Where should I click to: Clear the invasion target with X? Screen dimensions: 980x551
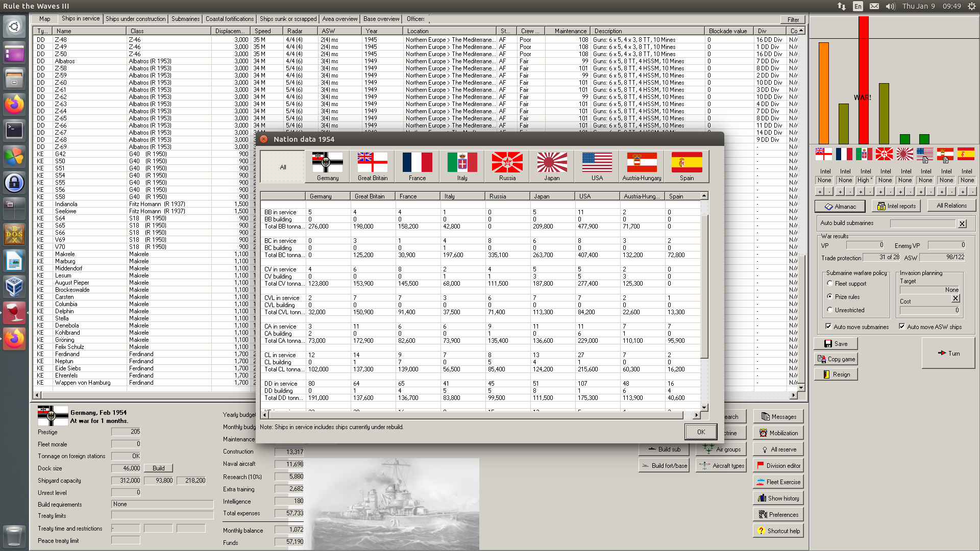(955, 298)
